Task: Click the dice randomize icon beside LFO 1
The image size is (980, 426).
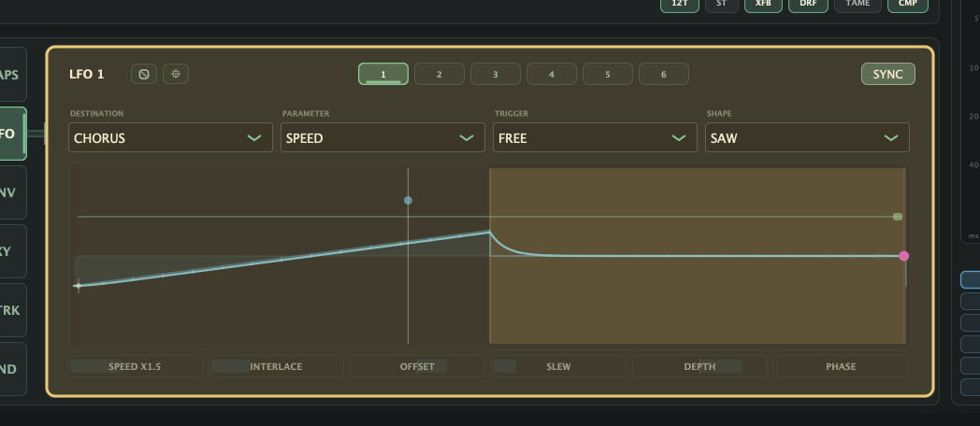Action: coord(144,75)
